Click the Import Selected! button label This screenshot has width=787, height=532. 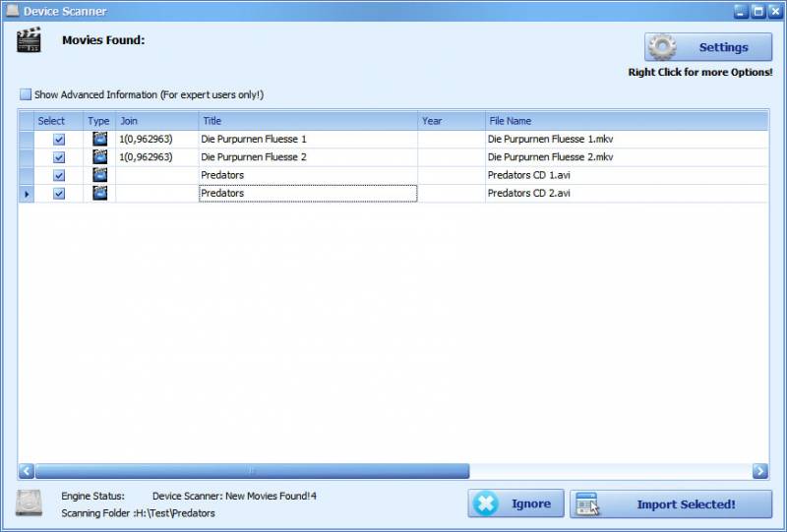click(x=686, y=504)
